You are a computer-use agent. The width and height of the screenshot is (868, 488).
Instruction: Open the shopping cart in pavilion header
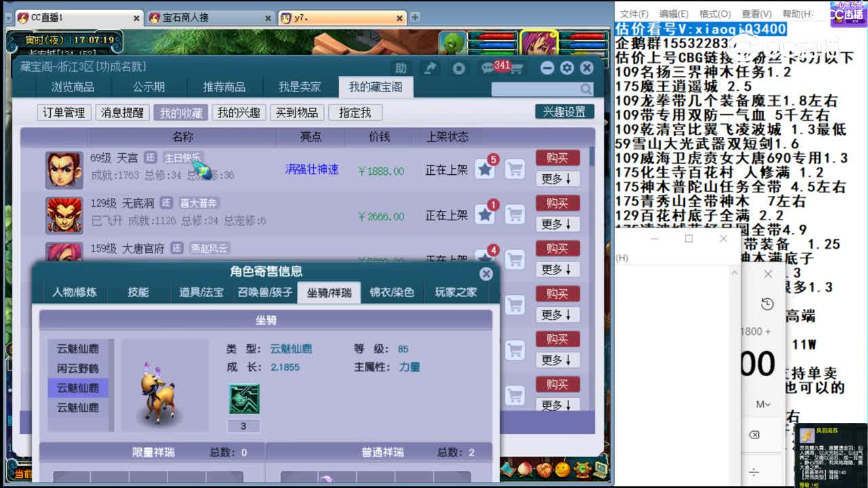click(x=516, y=68)
